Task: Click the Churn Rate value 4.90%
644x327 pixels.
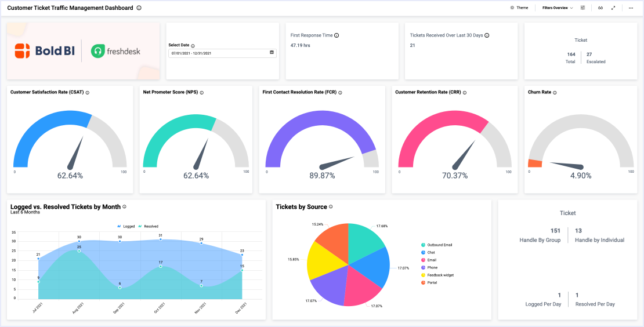Action: (x=581, y=176)
